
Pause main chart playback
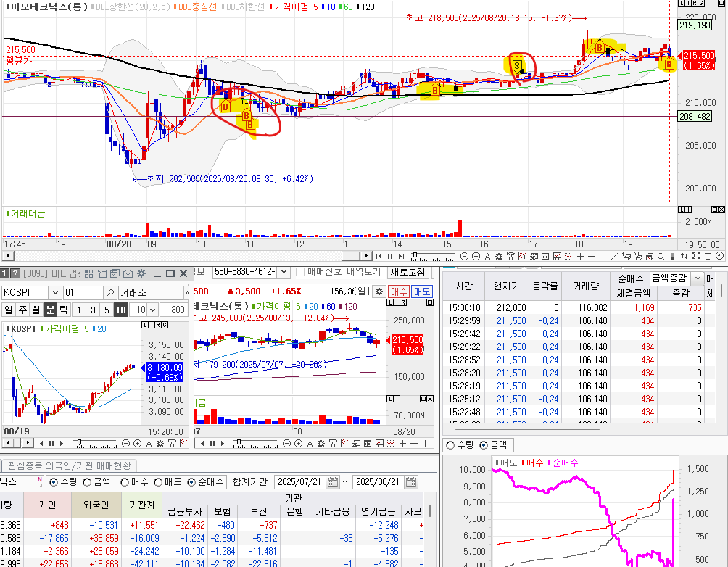coord(390,256)
